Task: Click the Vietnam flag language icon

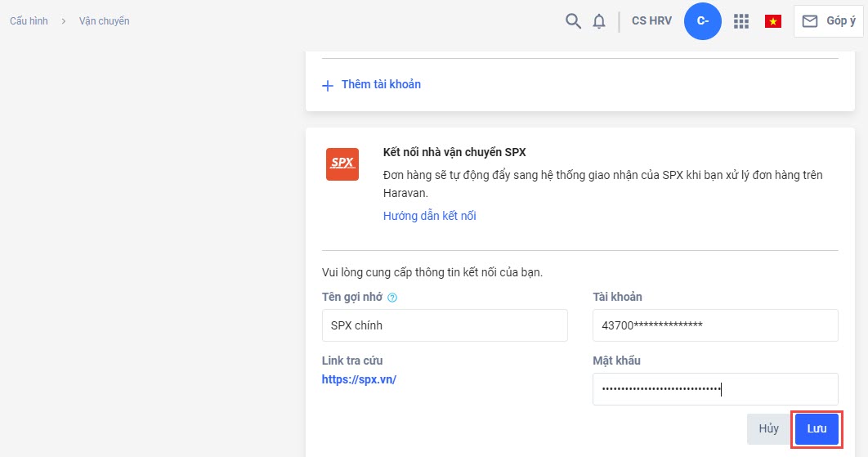Action: point(772,22)
